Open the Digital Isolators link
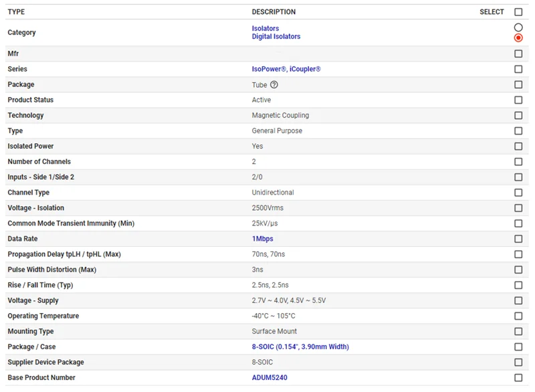Screen dimensions: 535x392 click(x=276, y=37)
